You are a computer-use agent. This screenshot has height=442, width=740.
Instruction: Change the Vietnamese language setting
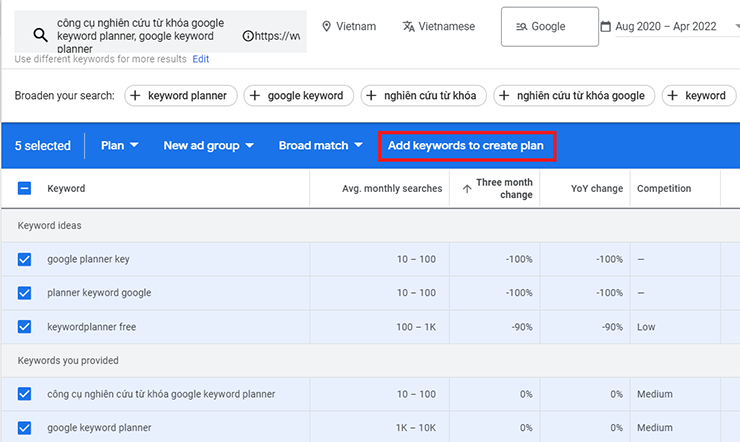pyautogui.click(x=439, y=26)
